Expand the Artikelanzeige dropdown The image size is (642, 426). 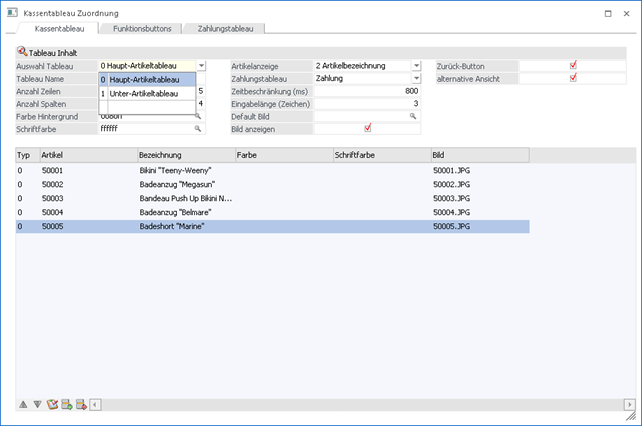pyautogui.click(x=416, y=66)
